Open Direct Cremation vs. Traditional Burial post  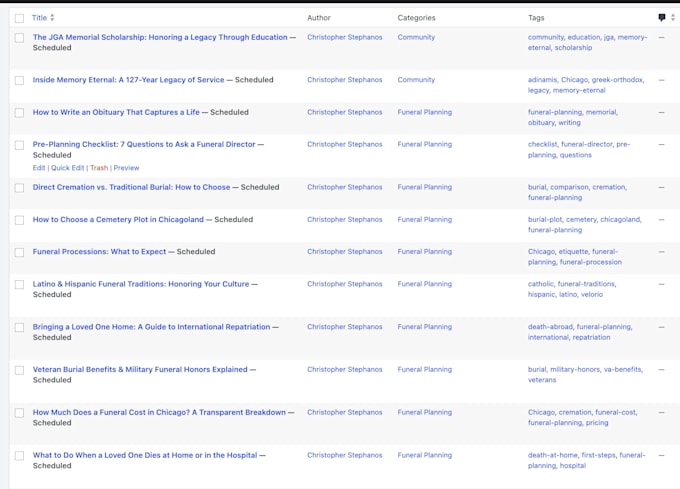click(131, 187)
